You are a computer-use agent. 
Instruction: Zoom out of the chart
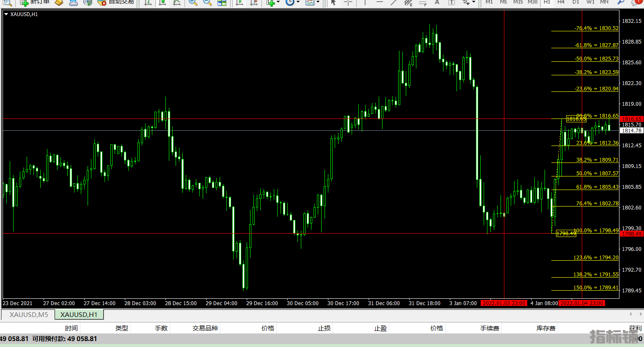click(x=207, y=2)
